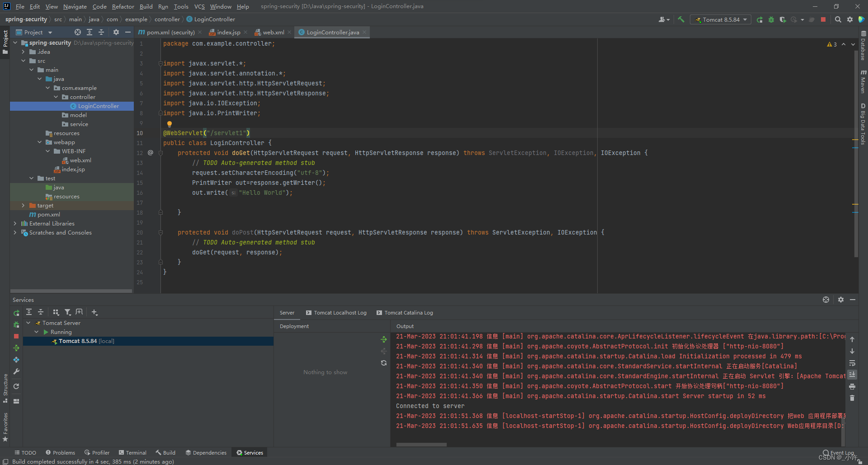Open the Dependencies tool window
Screen dimensions: 868x465
coord(206,452)
